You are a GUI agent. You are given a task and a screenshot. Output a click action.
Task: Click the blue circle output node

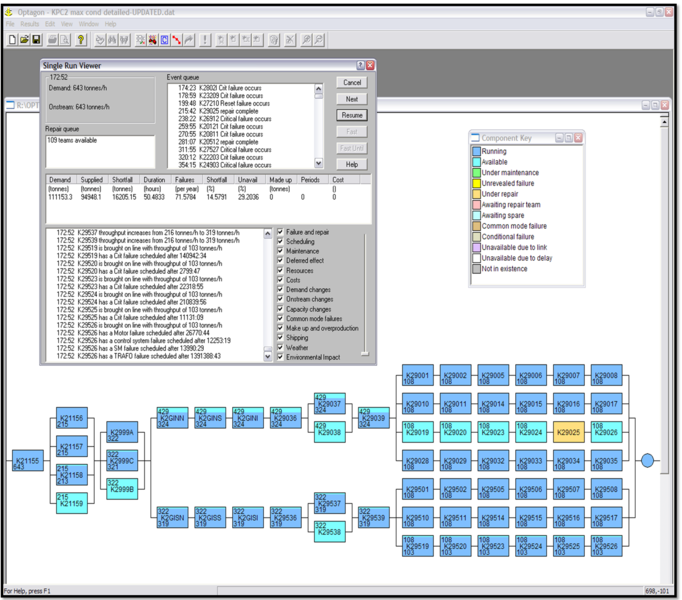point(647,460)
